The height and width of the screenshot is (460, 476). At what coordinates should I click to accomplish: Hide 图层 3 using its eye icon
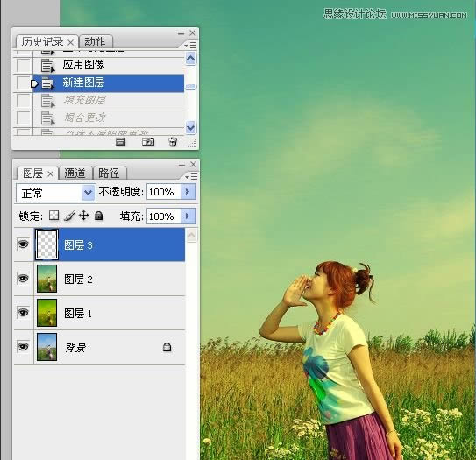pyautogui.click(x=24, y=244)
